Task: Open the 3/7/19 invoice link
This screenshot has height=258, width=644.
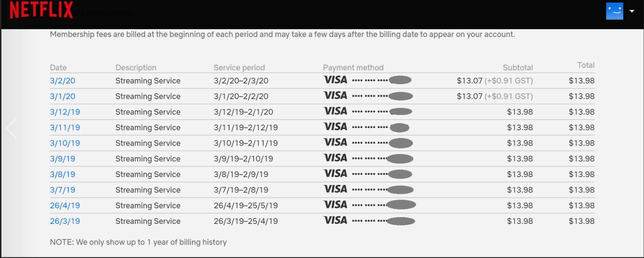Action: point(63,190)
